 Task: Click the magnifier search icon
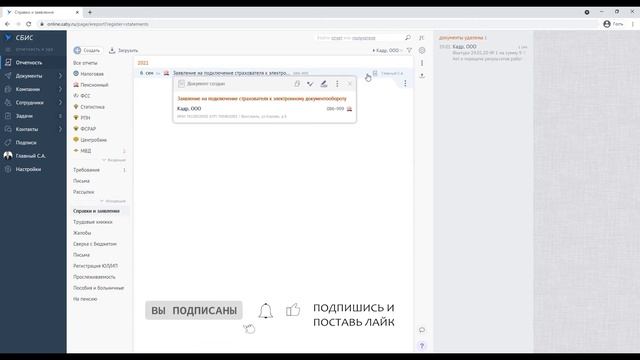[408, 38]
